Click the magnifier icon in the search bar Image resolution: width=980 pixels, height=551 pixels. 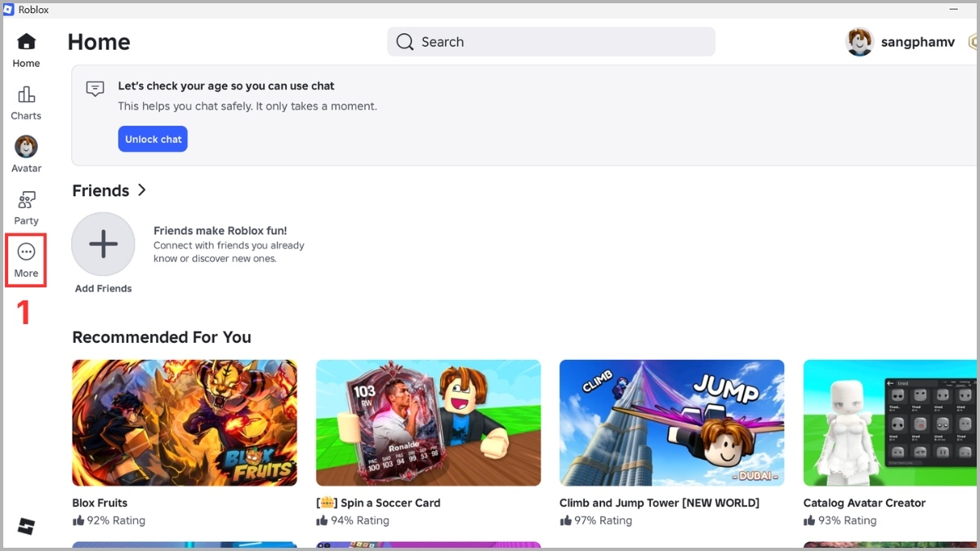point(404,42)
